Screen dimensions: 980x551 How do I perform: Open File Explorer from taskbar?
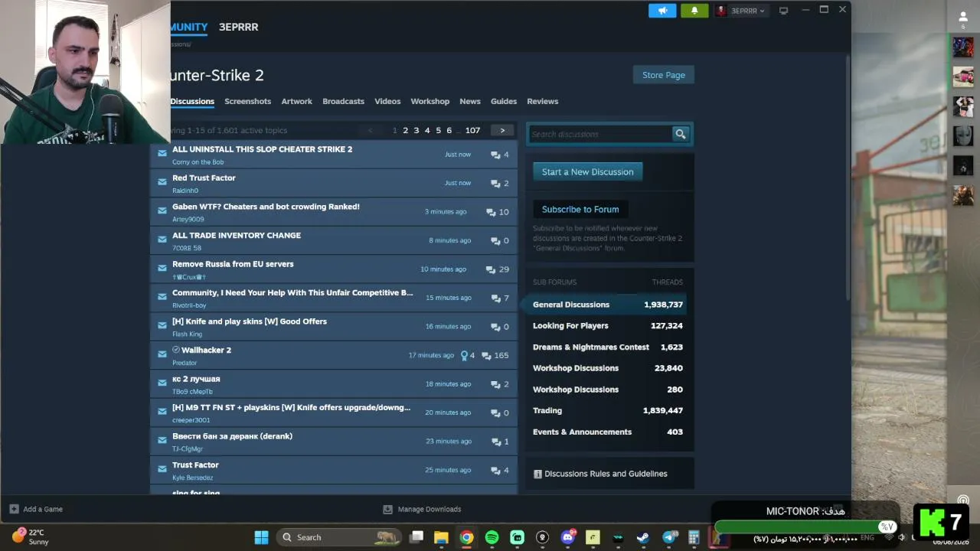pos(441,537)
